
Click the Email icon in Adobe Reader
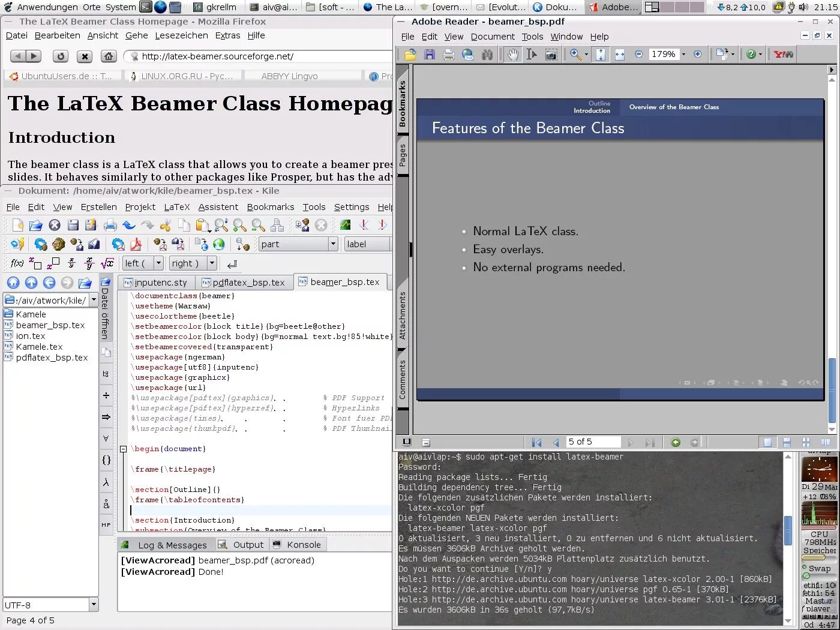click(468, 55)
